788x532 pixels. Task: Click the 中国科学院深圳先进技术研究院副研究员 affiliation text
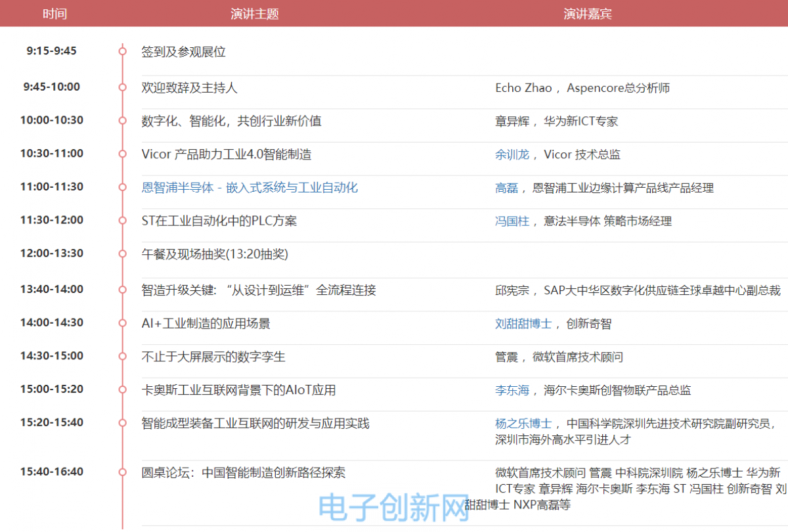tap(670, 424)
